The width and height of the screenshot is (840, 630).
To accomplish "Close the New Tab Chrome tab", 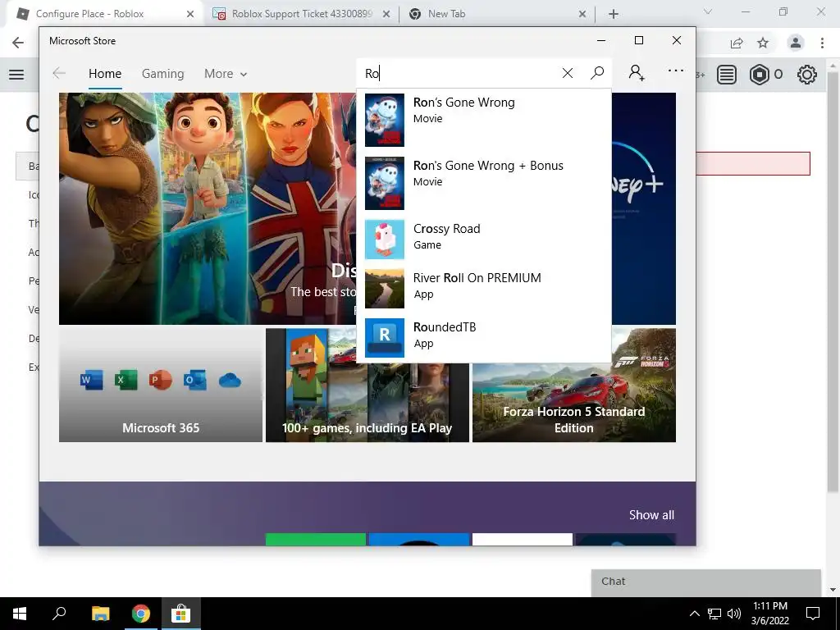I will click(582, 14).
